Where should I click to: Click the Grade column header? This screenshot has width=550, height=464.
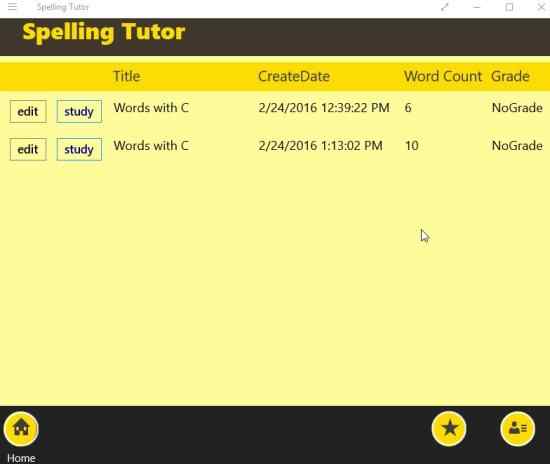point(510,76)
